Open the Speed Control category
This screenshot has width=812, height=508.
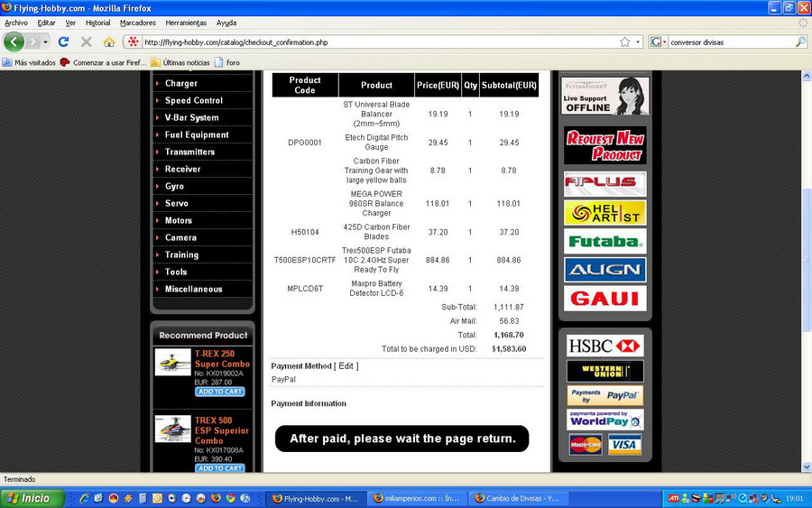(x=193, y=100)
